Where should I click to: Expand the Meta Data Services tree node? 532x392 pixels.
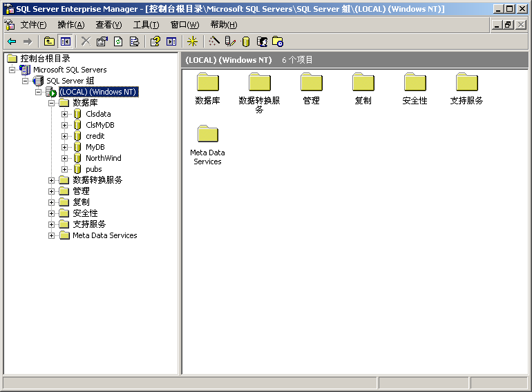click(51, 235)
